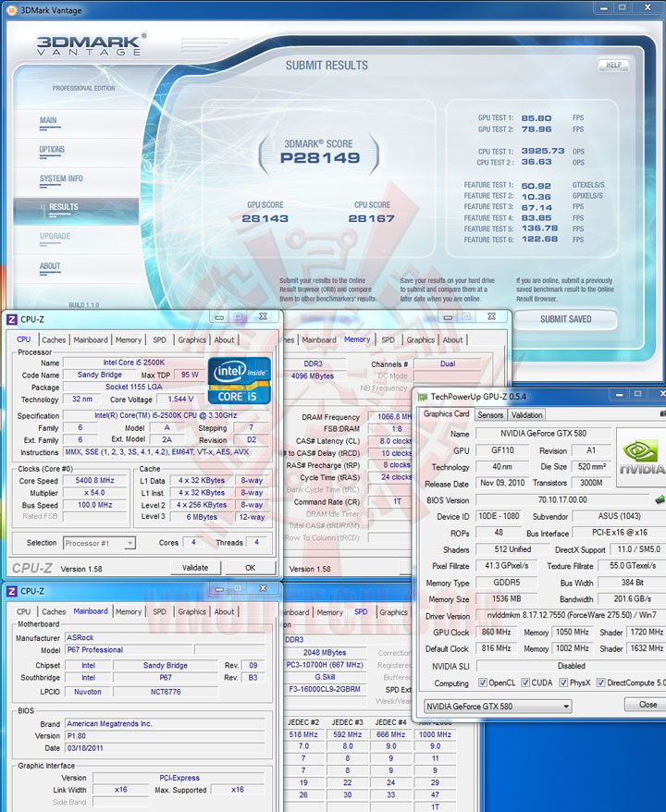This screenshot has width=666, height=812.
Task: Click the GPU-Z title bar icon
Action: click(x=423, y=397)
